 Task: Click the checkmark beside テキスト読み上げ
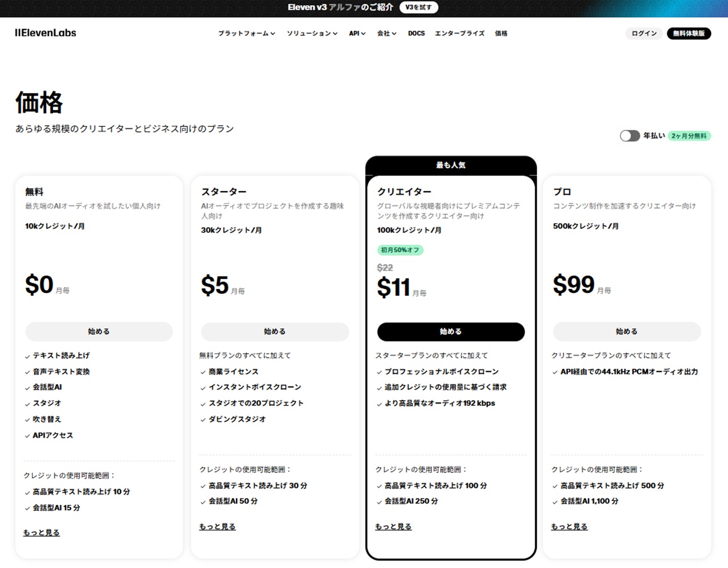click(27, 356)
